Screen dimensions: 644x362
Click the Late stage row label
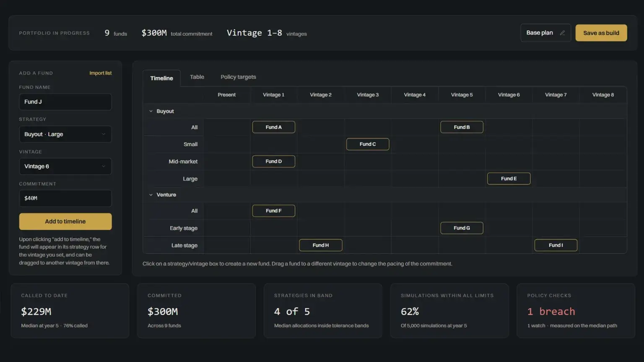point(184,245)
